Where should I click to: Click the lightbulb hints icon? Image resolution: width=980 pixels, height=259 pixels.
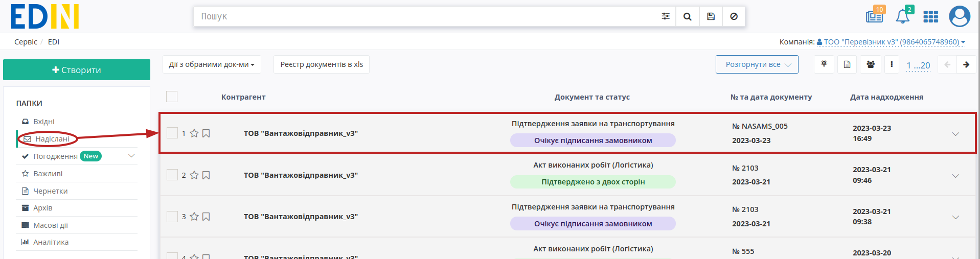(824, 64)
